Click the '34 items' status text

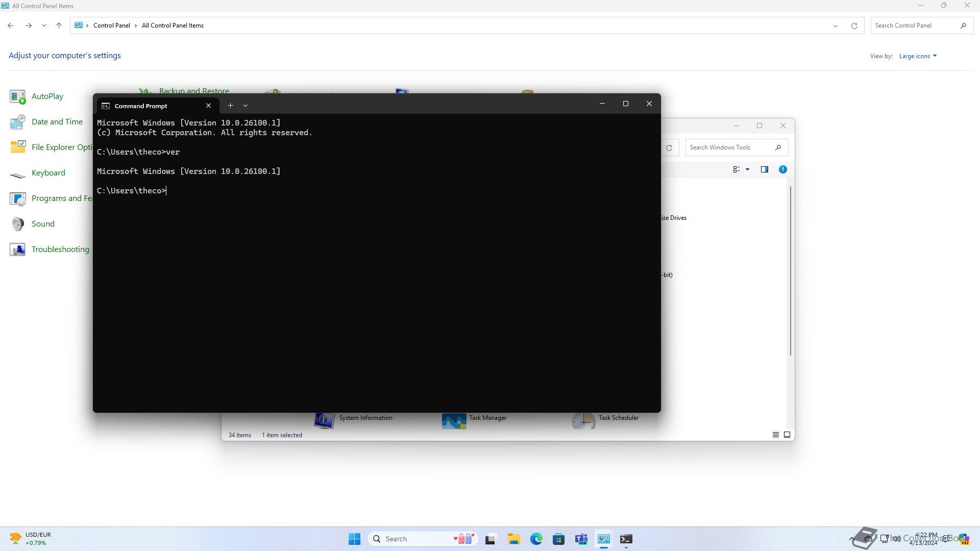pyautogui.click(x=240, y=435)
